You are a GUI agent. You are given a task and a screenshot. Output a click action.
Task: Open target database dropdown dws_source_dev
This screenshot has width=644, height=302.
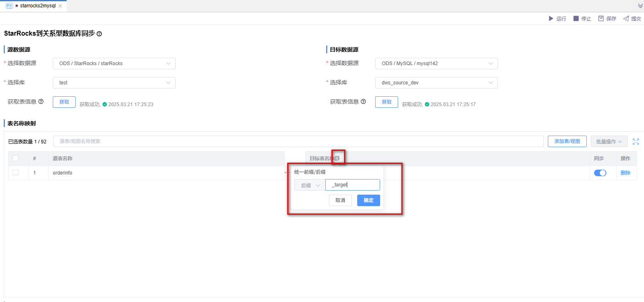[436, 83]
